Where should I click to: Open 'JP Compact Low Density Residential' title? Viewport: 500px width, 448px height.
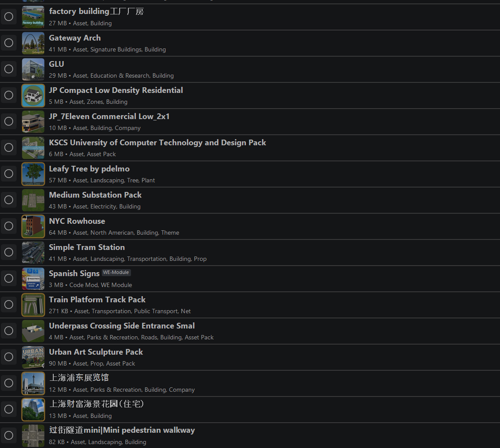(116, 90)
